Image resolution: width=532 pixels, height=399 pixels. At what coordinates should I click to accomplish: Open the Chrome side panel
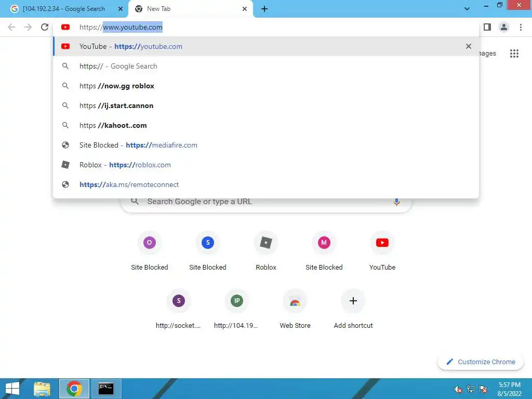487,27
